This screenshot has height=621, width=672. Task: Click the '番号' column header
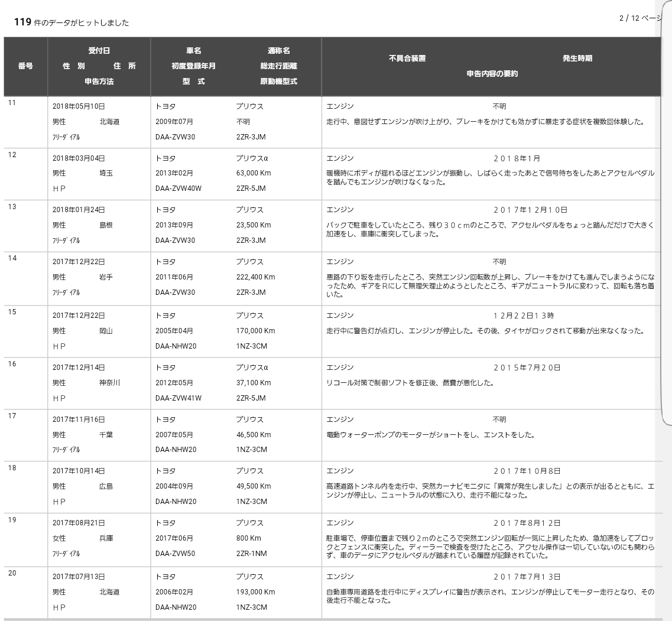(x=25, y=66)
